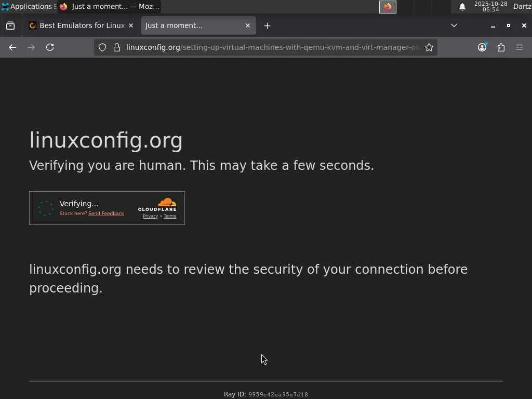Expand the list all tabs chevron

point(454,26)
